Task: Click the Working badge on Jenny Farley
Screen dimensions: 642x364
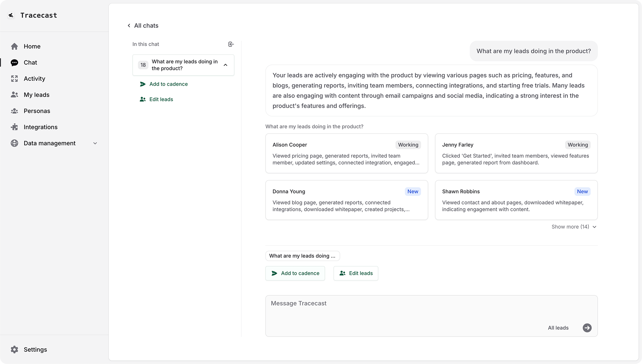Action: pyautogui.click(x=577, y=145)
